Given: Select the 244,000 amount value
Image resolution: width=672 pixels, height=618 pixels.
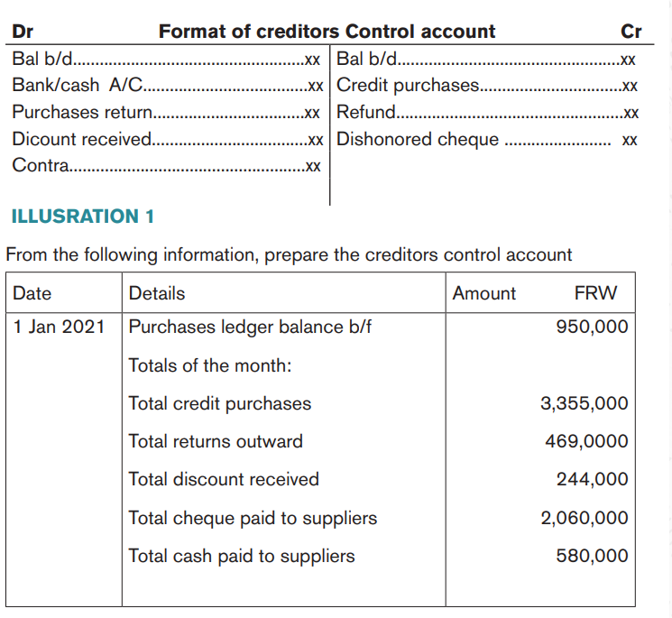Looking at the screenshot, I should 592,479.
